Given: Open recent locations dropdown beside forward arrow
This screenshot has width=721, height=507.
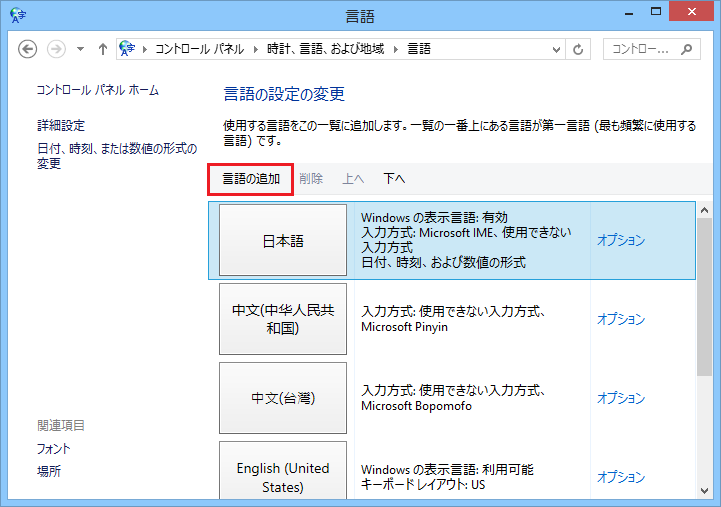Looking at the screenshot, I should click(80, 49).
